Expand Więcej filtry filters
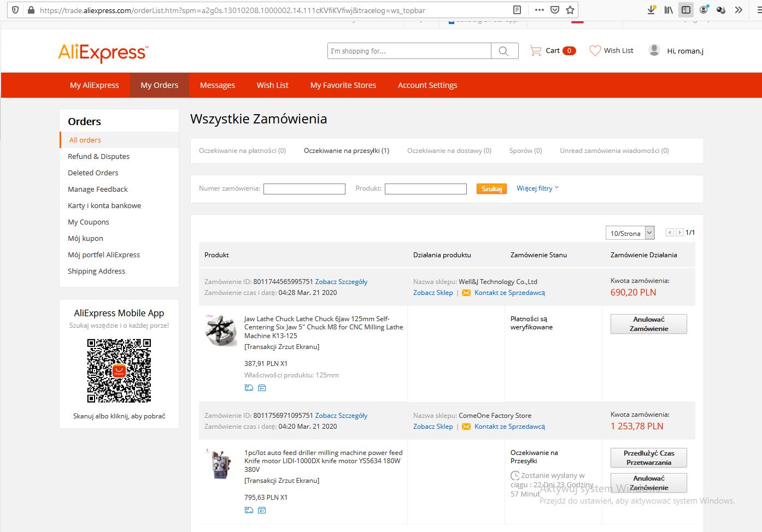This screenshot has width=762, height=532. 538,188
